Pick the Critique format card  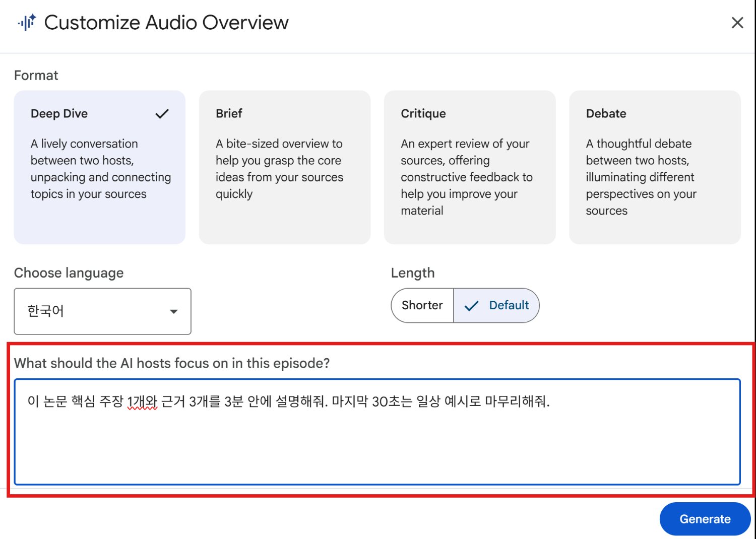[469, 167]
